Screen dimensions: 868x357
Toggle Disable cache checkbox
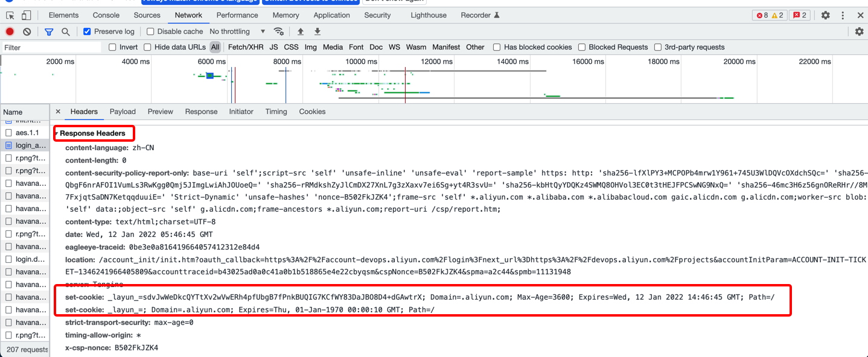click(150, 31)
